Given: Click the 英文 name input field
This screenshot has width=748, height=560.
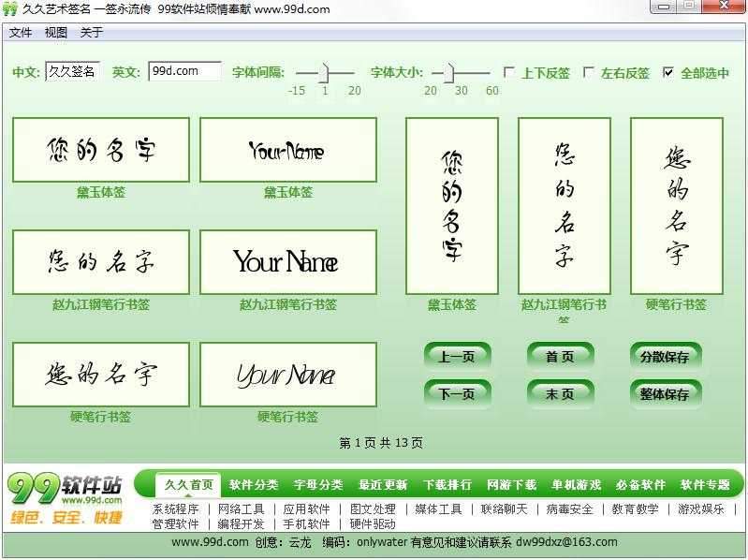Looking at the screenshot, I should pyautogui.click(x=184, y=71).
